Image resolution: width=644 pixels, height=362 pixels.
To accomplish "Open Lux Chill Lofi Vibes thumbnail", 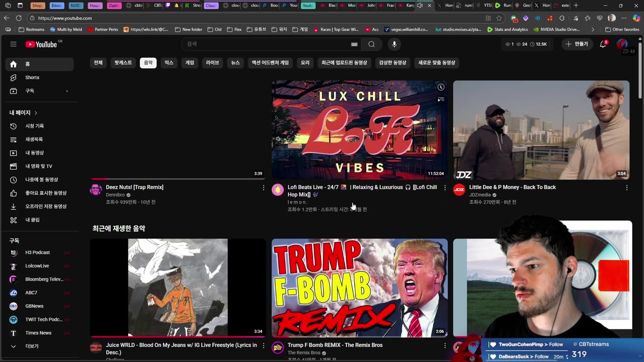I will tap(359, 130).
